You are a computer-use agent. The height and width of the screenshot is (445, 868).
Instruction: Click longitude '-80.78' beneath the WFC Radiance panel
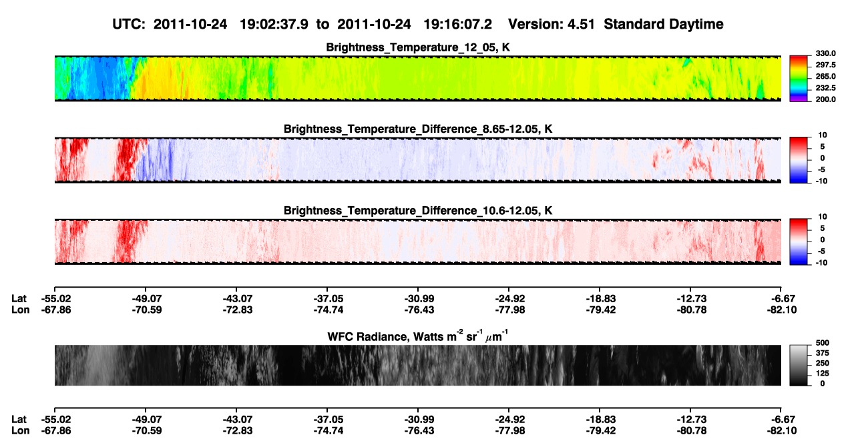[690, 430]
